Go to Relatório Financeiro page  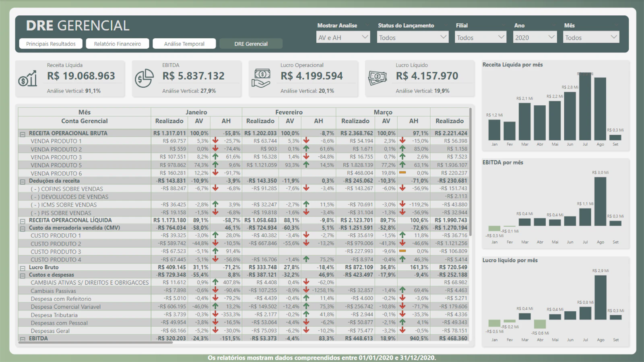[x=118, y=43]
